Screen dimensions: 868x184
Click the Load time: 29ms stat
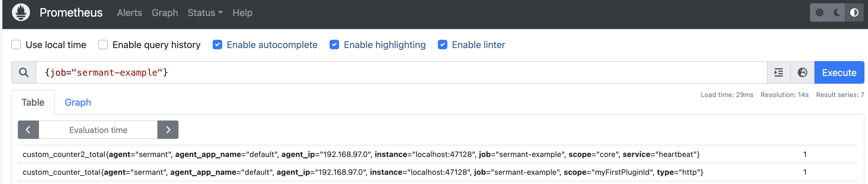pyautogui.click(x=727, y=95)
